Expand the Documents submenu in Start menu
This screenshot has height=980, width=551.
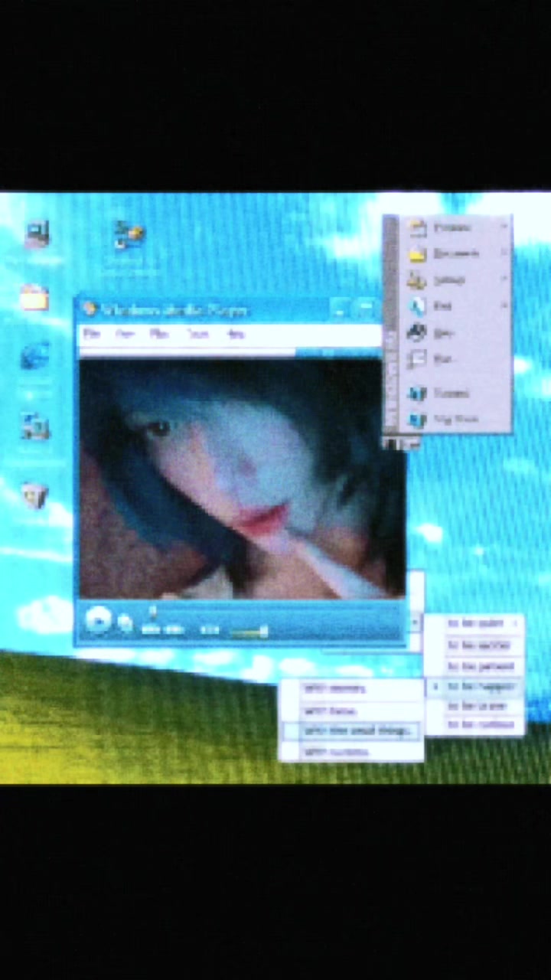[457, 253]
